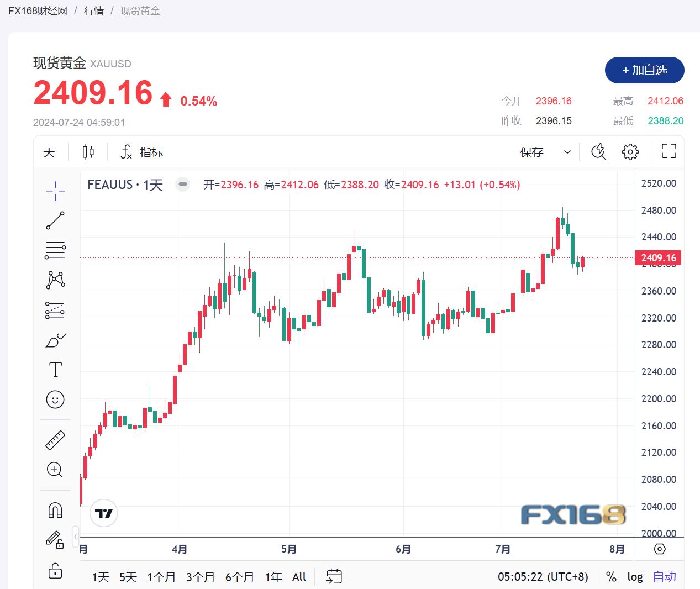Open candlestick chart type menu

pos(88,152)
